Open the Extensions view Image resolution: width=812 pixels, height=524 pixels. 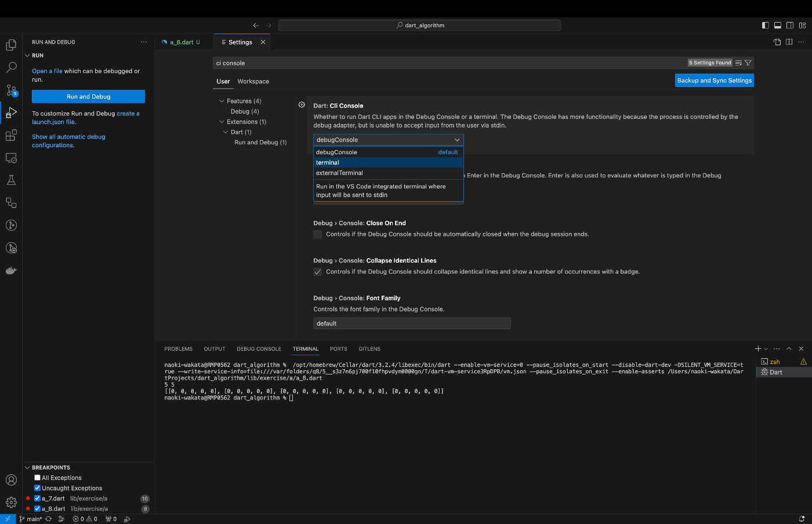(11, 135)
